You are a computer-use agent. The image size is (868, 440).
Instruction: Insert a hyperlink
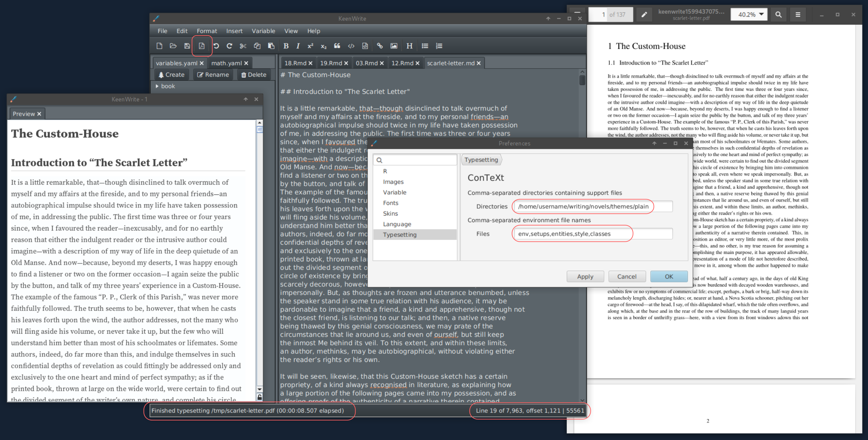coord(380,46)
